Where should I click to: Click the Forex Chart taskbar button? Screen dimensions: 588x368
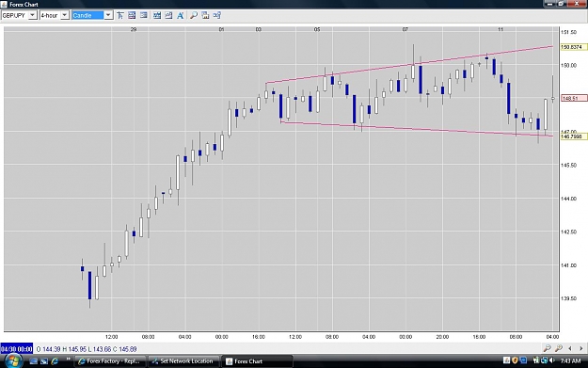(257, 361)
